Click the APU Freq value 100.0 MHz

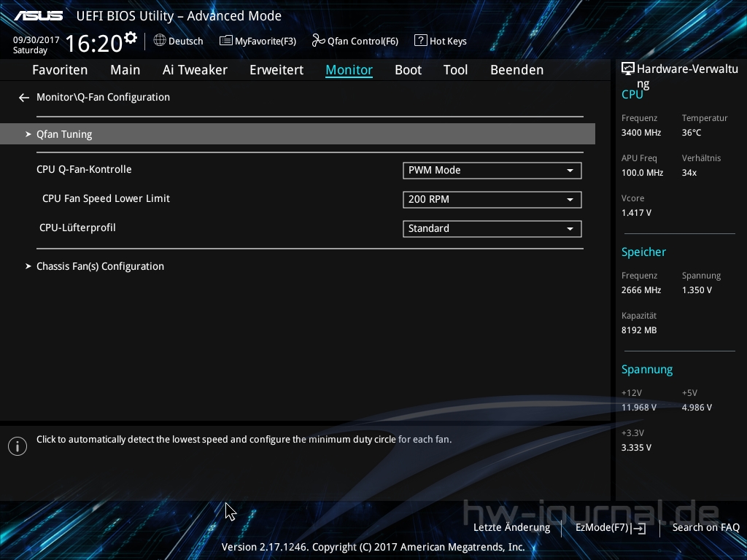[642, 173]
